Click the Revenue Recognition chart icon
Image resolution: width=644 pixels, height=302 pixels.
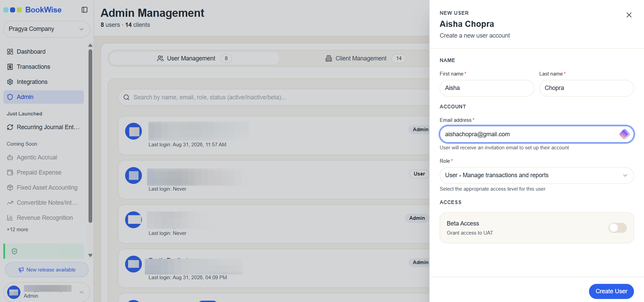coord(10,218)
